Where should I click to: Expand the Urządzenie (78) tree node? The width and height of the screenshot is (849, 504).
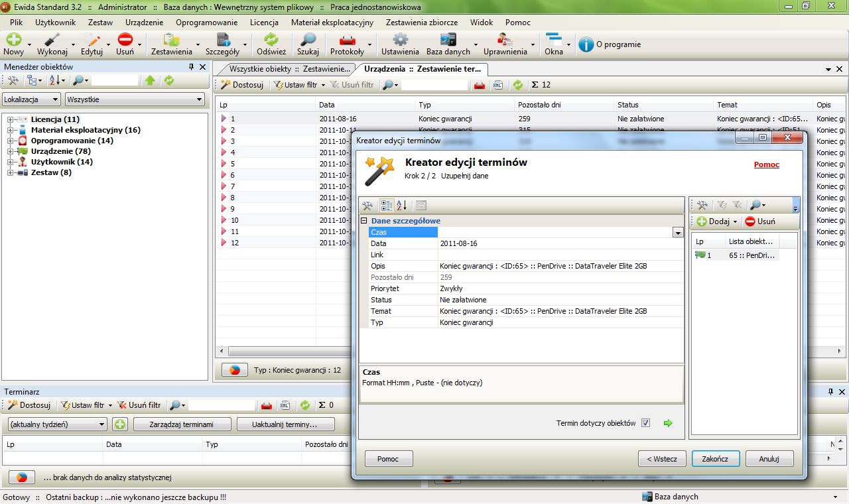pyautogui.click(x=11, y=151)
